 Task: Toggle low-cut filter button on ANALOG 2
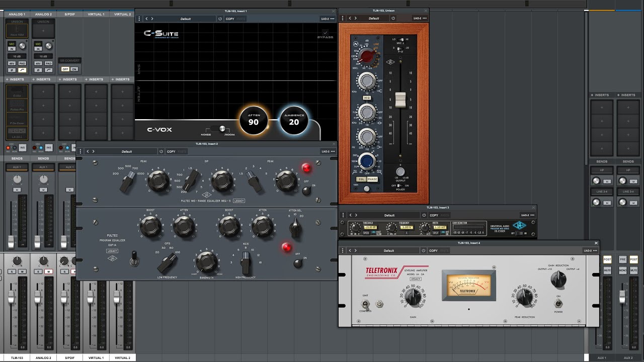tap(48, 69)
